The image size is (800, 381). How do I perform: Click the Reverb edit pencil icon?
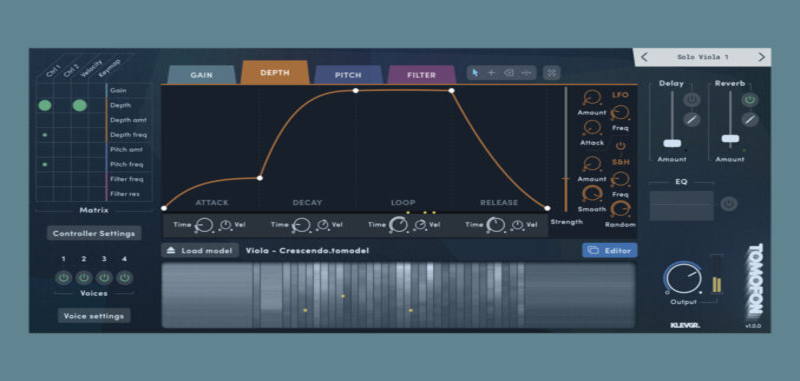pos(750,120)
